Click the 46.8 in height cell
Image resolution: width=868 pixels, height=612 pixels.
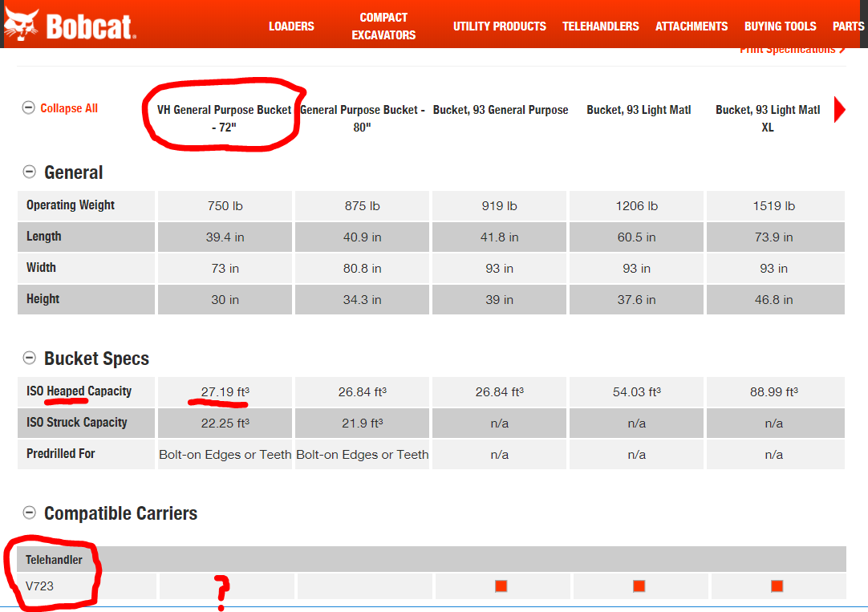pos(776,299)
